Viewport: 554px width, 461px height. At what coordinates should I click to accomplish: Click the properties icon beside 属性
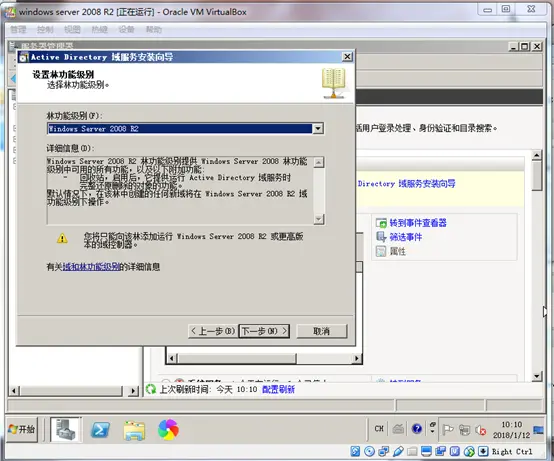coord(381,251)
